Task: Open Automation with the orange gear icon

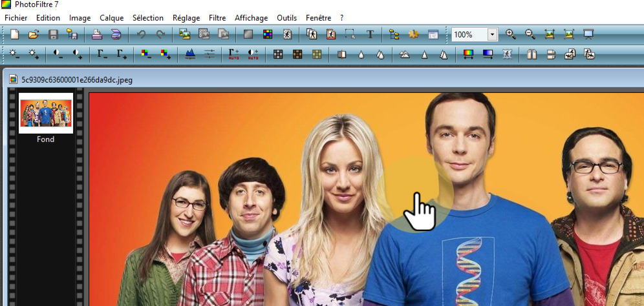Action: (x=414, y=34)
